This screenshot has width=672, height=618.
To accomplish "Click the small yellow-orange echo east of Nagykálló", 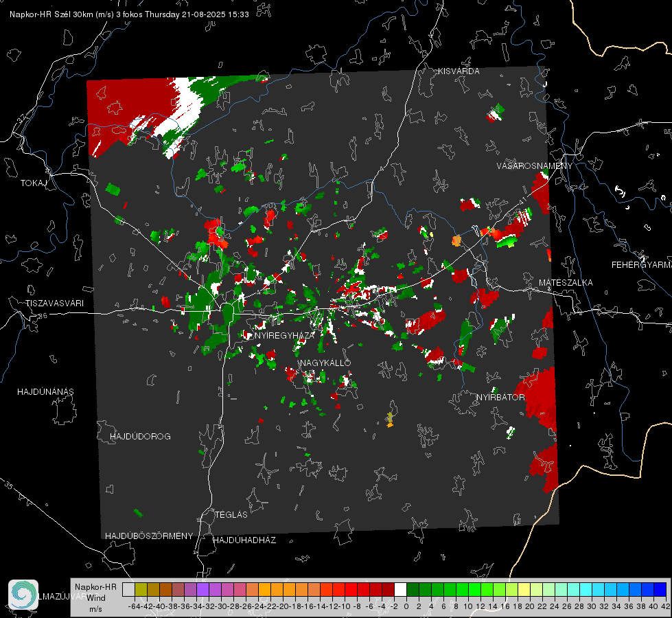I will [390, 419].
